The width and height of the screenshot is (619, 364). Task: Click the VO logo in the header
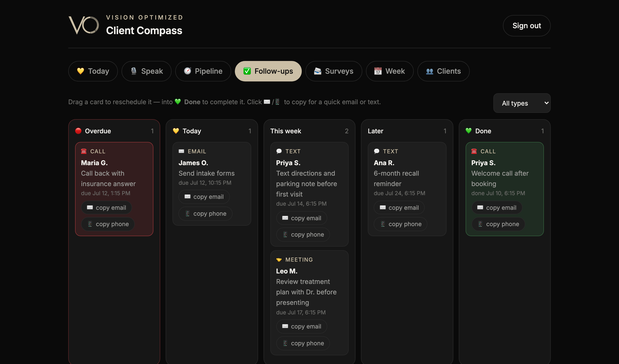tap(84, 25)
